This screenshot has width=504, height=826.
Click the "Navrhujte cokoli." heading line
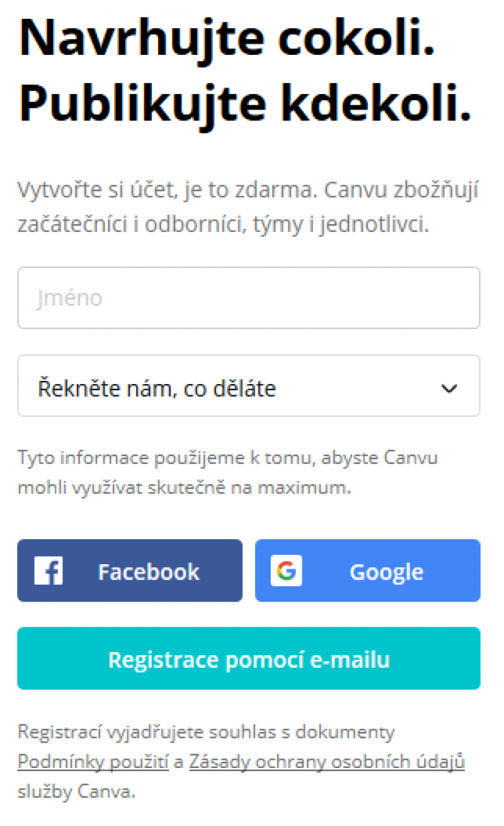tap(227, 38)
